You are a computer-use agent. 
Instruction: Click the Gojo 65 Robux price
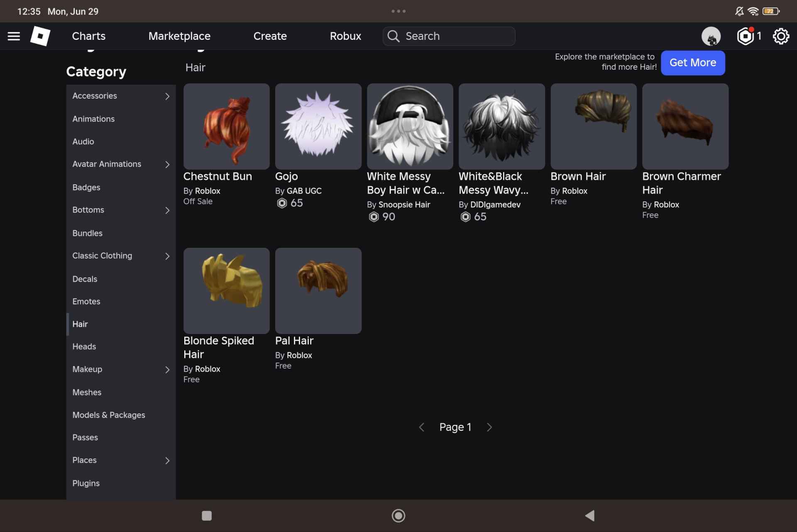click(x=290, y=203)
